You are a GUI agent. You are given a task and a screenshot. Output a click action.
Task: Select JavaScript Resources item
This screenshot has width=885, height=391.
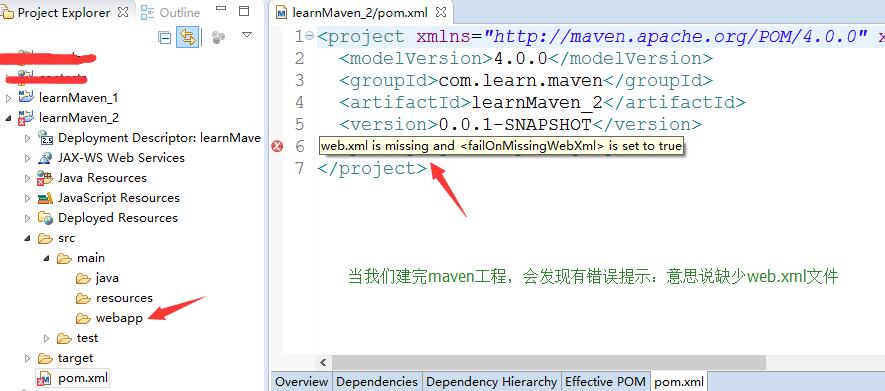[x=119, y=198]
